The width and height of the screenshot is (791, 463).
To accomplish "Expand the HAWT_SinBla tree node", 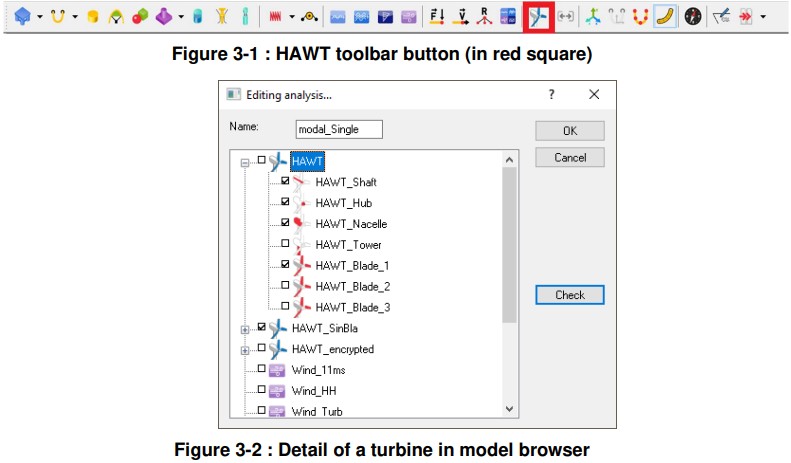I will click(x=245, y=327).
